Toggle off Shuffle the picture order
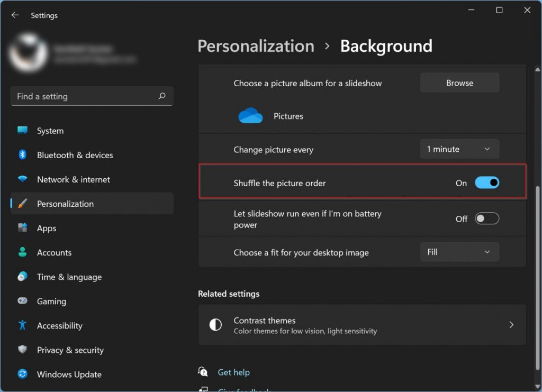The width and height of the screenshot is (542, 392). (487, 182)
